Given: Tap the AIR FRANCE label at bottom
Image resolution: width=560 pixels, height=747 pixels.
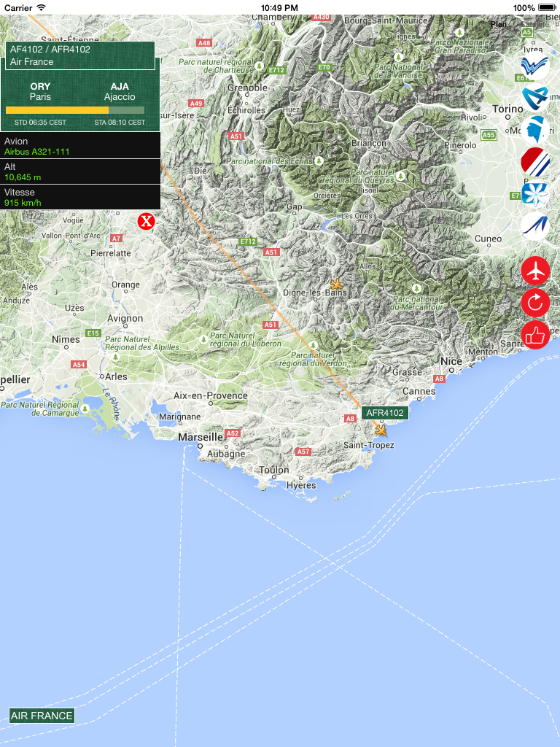Looking at the screenshot, I should pyautogui.click(x=42, y=716).
